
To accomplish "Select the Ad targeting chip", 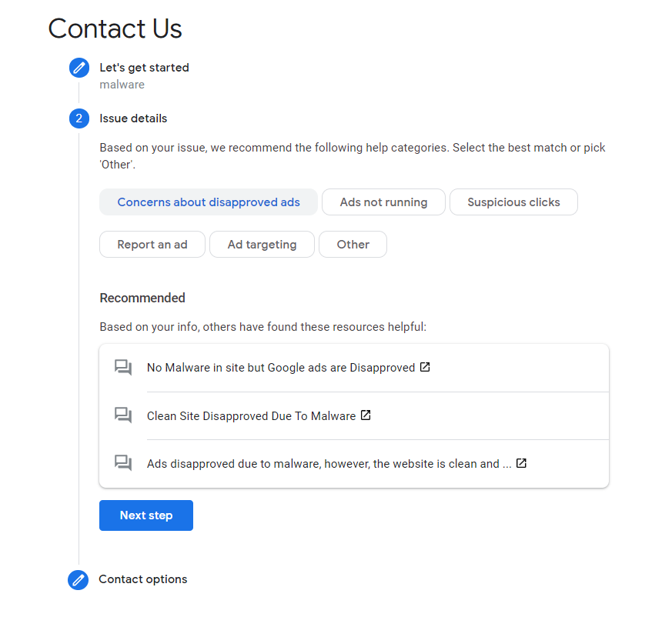I will (x=262, y=245).
